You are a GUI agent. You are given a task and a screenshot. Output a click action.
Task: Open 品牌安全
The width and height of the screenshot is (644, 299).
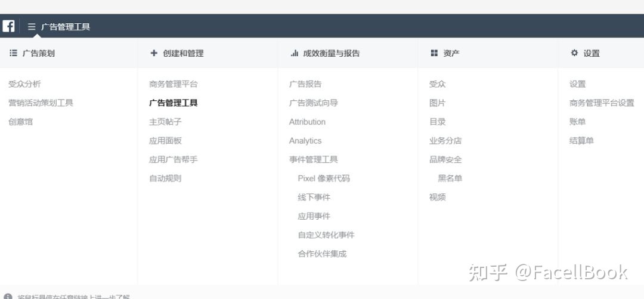tap(445, 159)
